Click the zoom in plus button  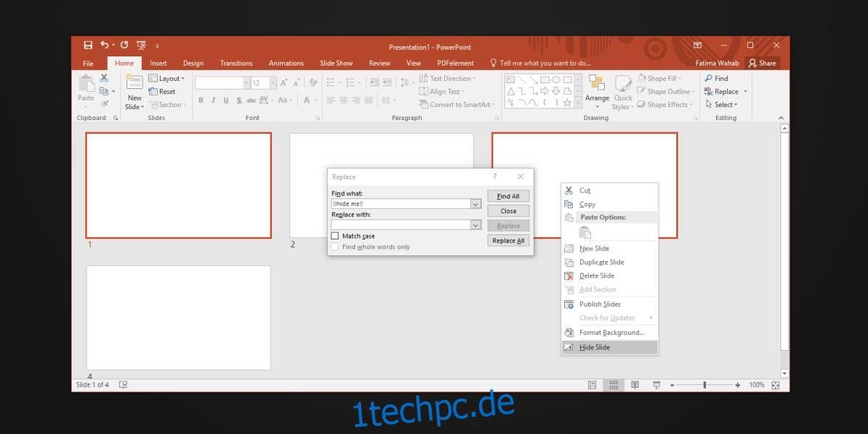(x=739, y=385)
